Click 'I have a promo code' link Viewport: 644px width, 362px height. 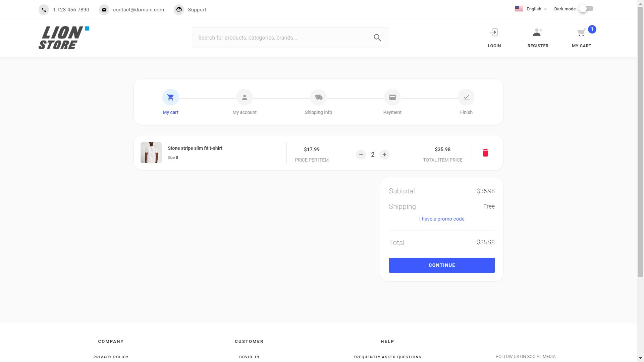(x=442, y=219)
